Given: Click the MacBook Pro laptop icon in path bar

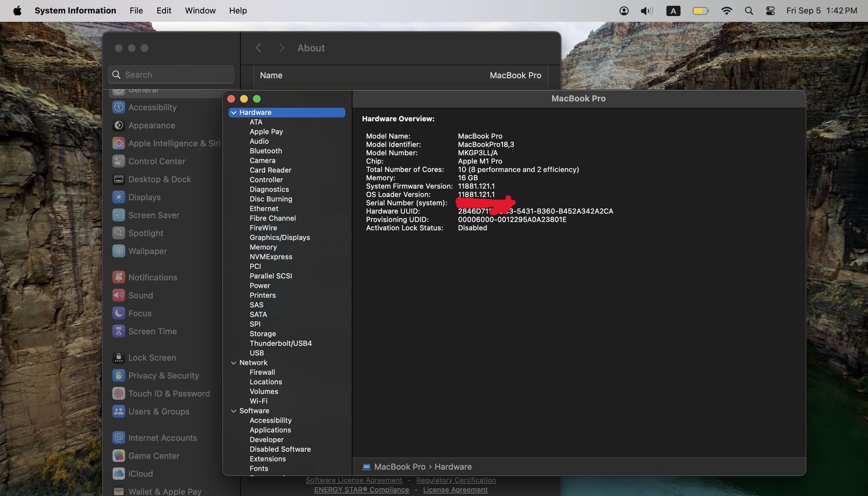Looking at the screenshot, I should pos(366,467).
